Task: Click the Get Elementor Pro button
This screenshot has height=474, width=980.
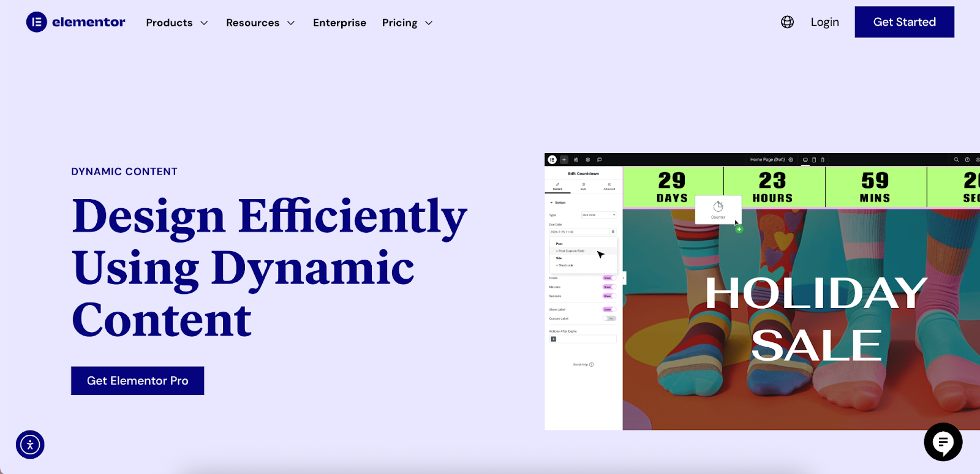Action: 137,381
